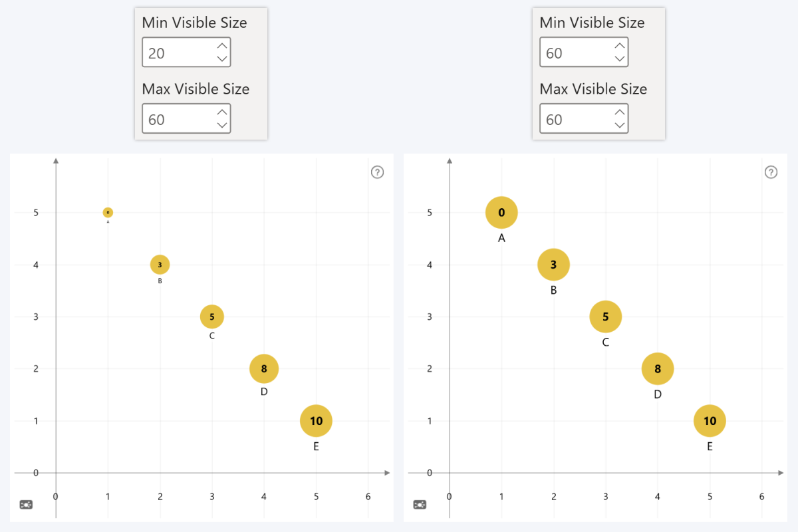
Task: Decrement left Min Visible Size with down arrow
Action: tap(221, 59)
